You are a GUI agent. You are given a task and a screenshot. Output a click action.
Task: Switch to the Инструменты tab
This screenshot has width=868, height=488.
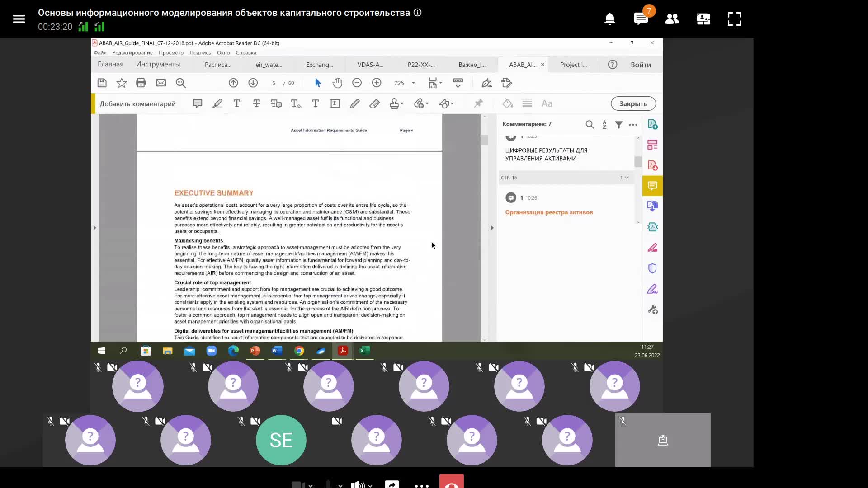(158, 64)
